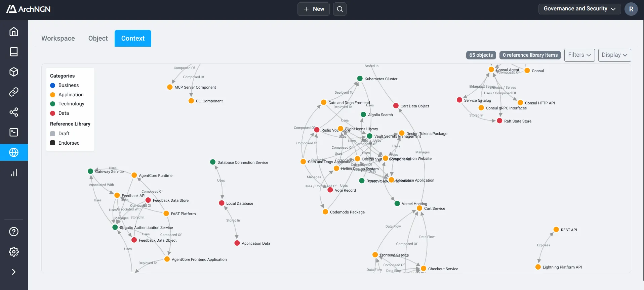The image size is (644, 290).
Task: Click the search magnifier button
Action: click(340, 9)
